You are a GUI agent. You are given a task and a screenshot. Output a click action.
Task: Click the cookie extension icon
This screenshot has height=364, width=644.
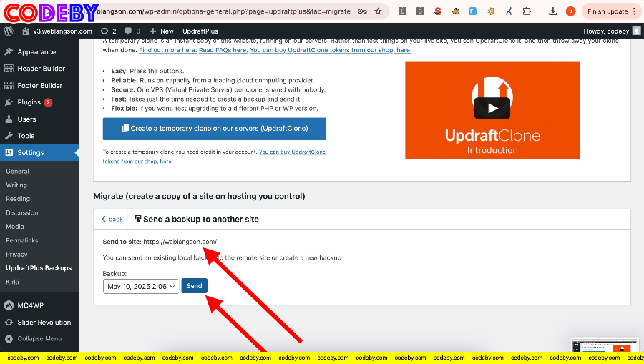coord(456,11)
